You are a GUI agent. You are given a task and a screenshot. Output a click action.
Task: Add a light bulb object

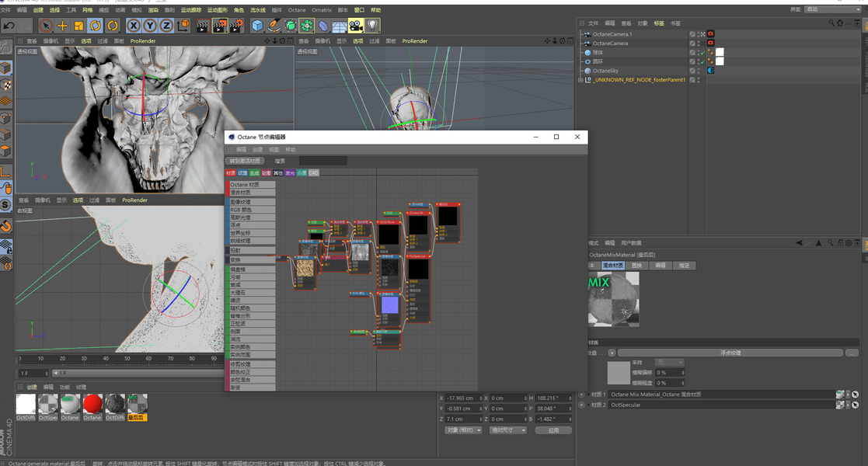pos(372,26)
